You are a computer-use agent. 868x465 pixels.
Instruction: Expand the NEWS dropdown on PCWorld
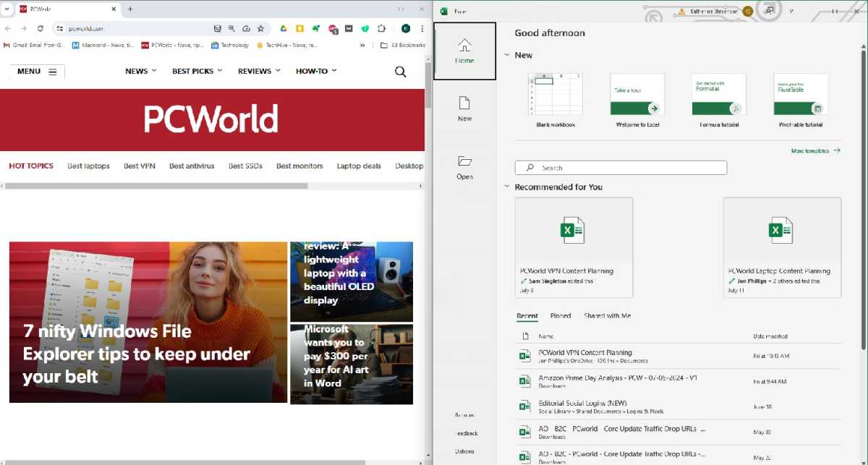tap(141, 71)
